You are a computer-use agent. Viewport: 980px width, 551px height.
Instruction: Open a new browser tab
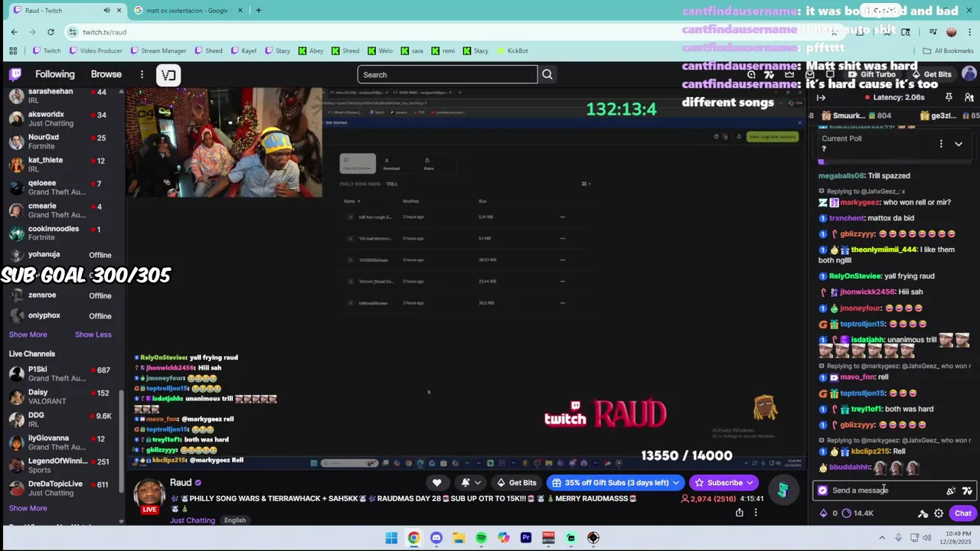tap(259, 10)
